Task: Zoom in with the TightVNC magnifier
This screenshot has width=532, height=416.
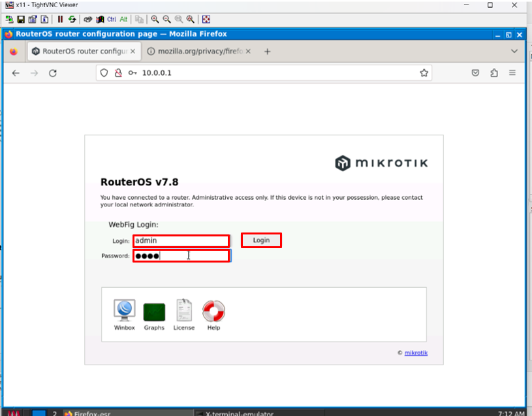Action: (x=155, y=20)
